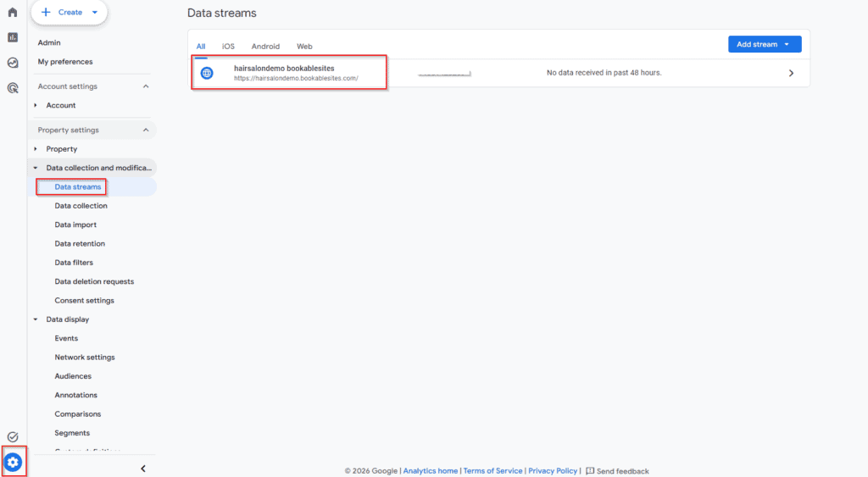
Task: Open Comparisons page
Action: point(77,414)
